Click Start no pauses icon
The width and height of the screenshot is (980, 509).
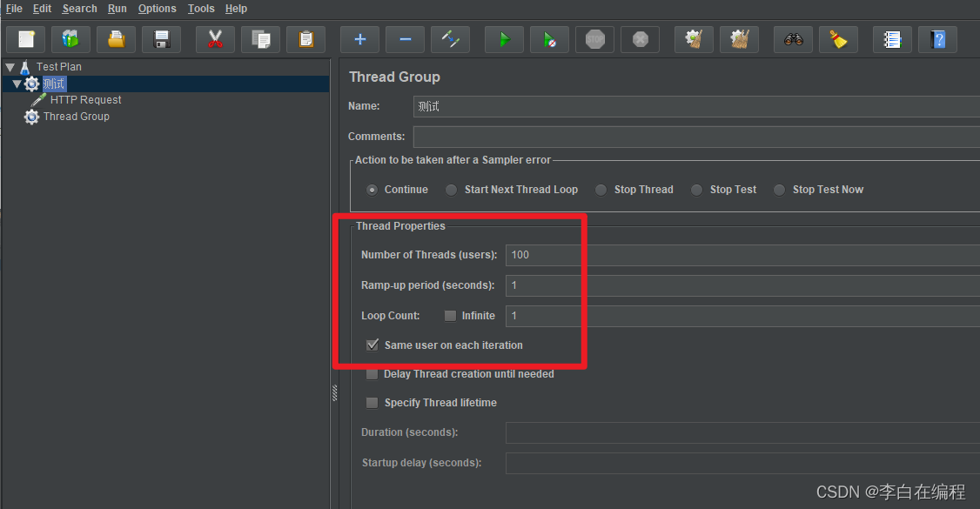tap(549, 40)
